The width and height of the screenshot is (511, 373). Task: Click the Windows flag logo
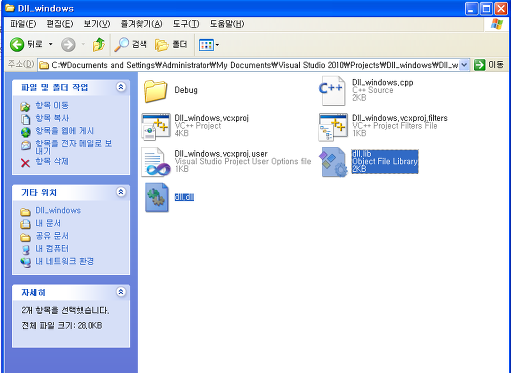tap(497, 24)
